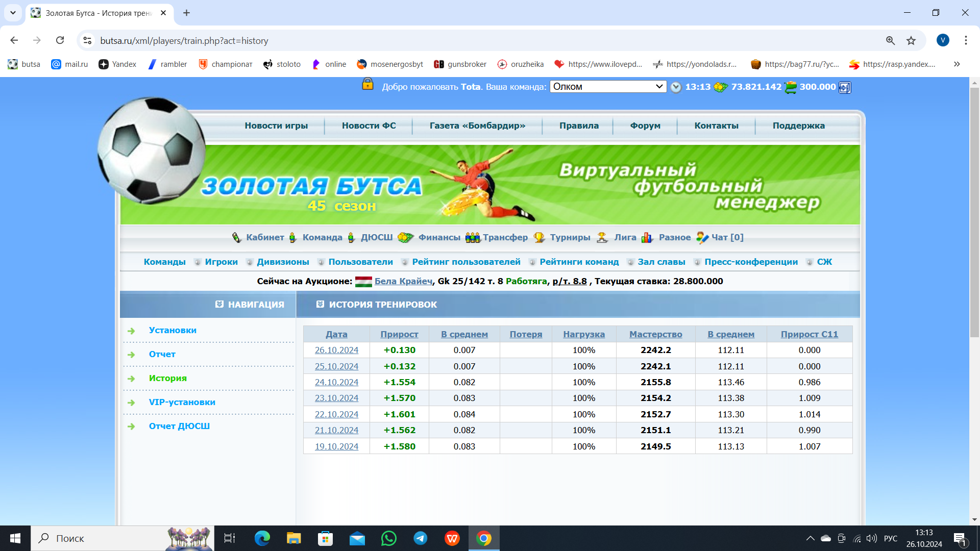
Task: Click the Бела Крайеч auction player link
Action: (x=403, y=281)
